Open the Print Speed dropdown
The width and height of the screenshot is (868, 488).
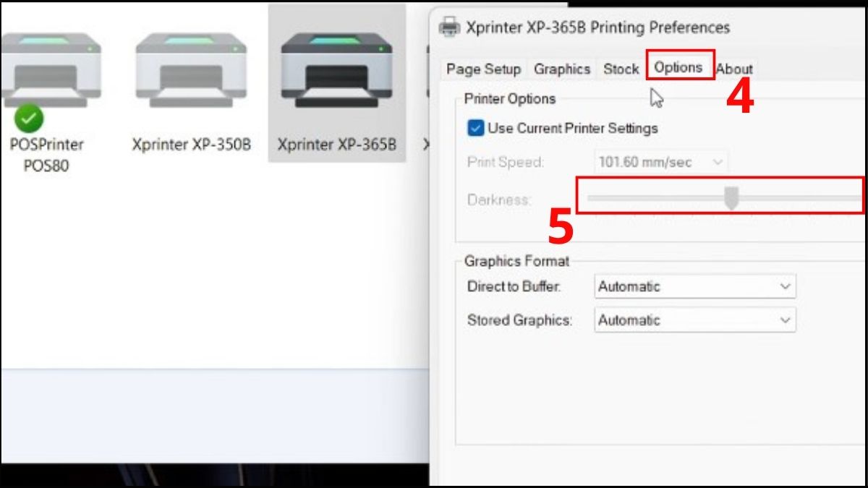[661, 163]
